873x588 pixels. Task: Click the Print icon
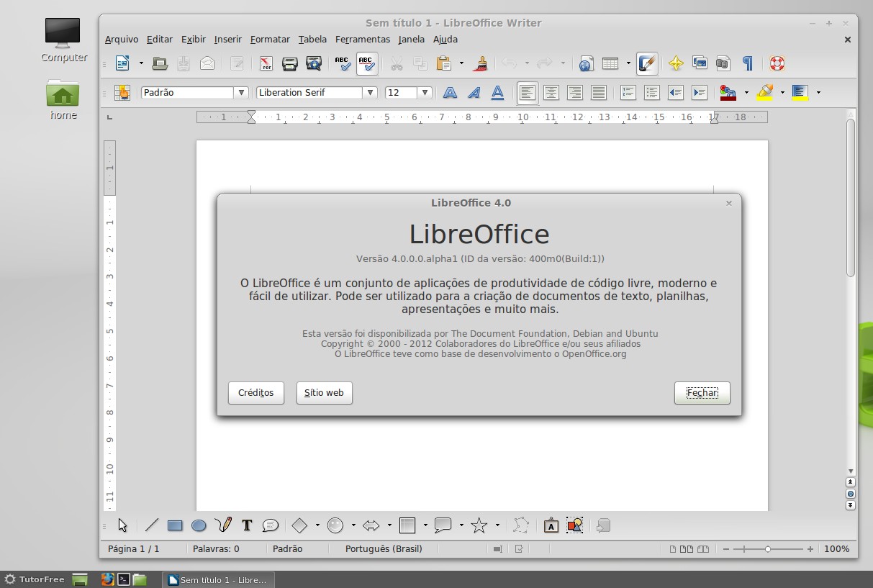click(290, 63)
